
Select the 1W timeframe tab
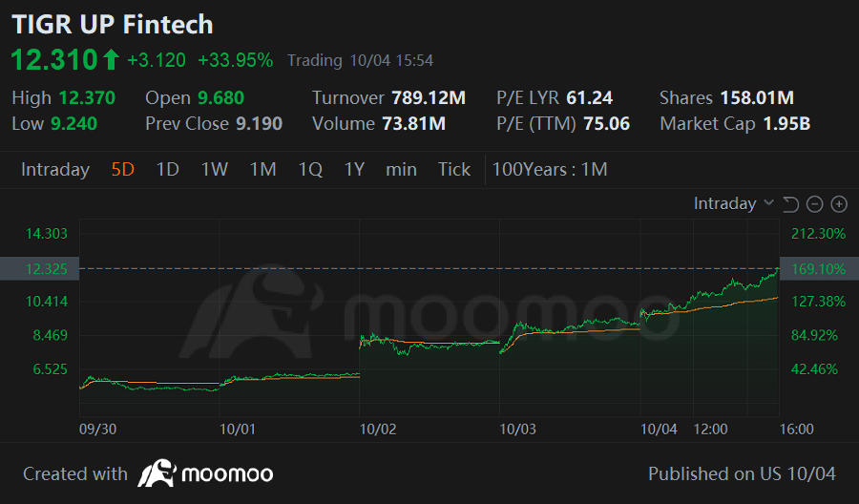[214, 169]
